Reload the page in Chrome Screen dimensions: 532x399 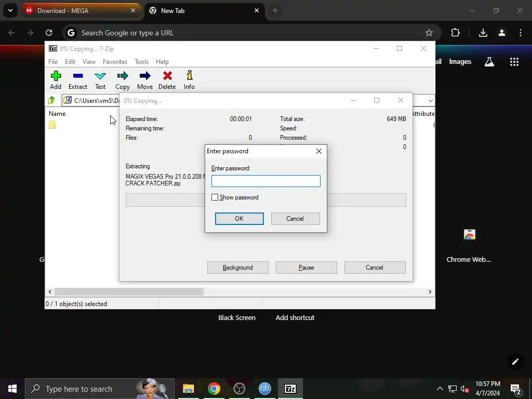(x=49, y=33)
